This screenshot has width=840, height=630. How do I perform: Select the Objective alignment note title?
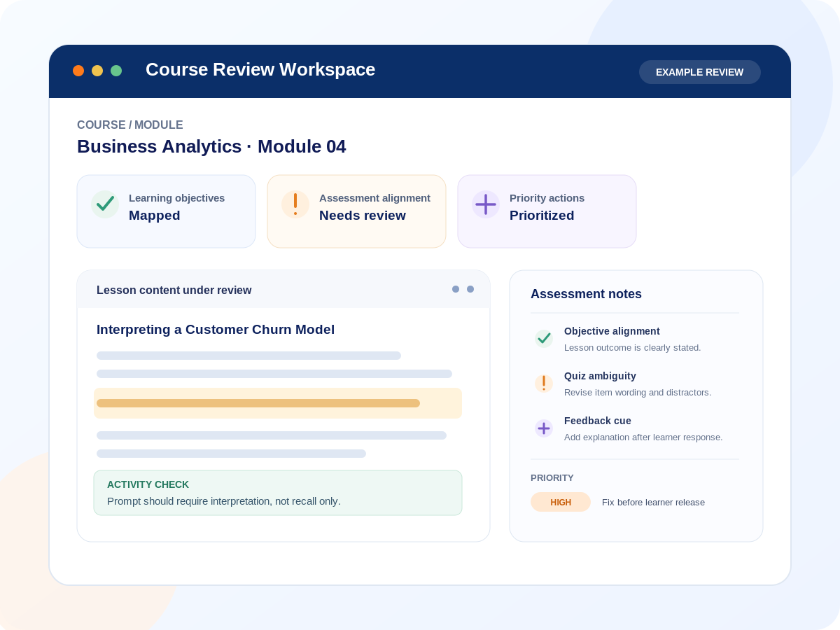click(612, 331)
